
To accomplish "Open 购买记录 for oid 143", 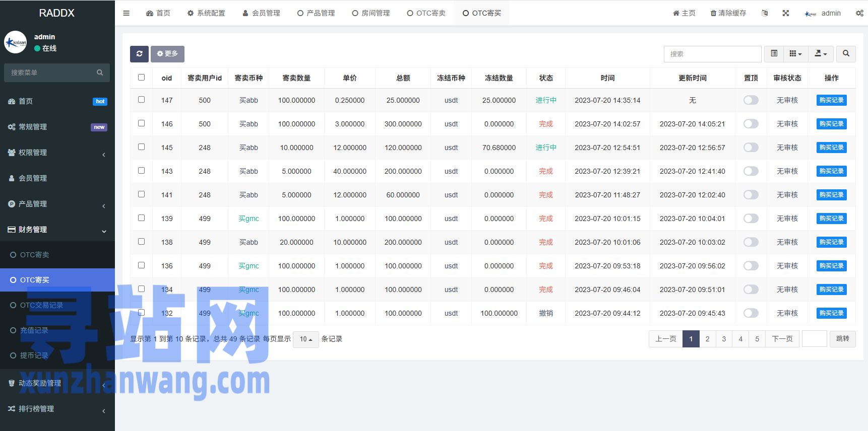I will [x=831, y=171].
